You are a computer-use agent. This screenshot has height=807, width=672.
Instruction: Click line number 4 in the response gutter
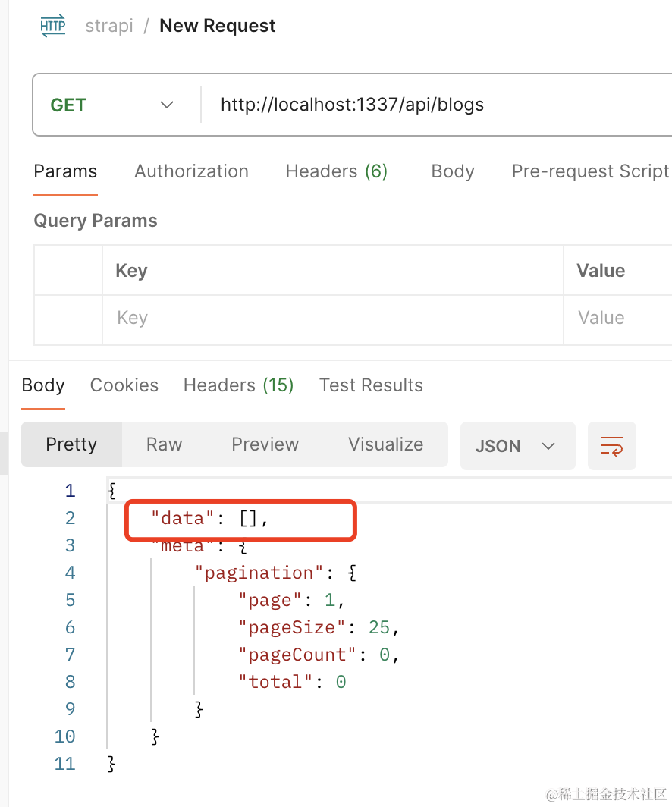click(x=71, y=573)
